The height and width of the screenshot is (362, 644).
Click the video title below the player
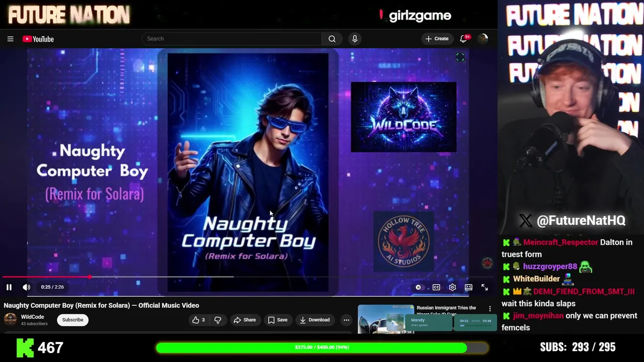coord(101,305)
